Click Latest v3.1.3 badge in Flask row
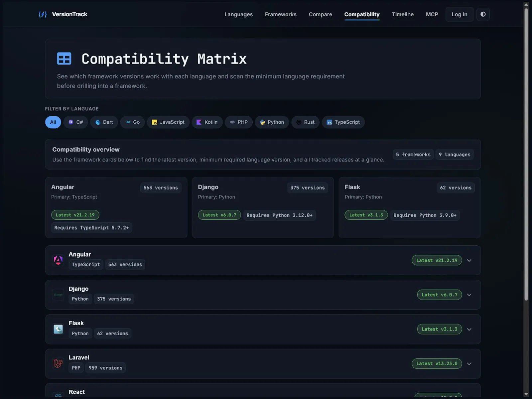532x399 pixels. pyautogui.click(x=440, y=329)
